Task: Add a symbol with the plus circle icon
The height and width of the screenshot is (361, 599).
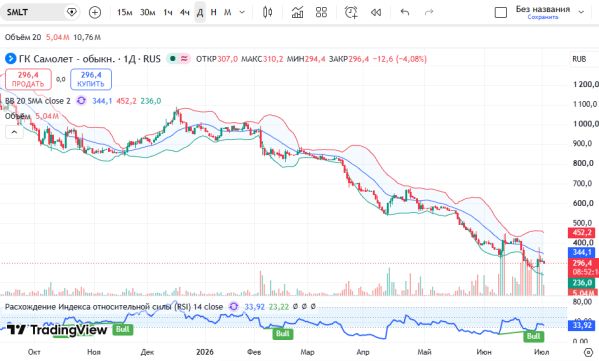Action: point(95,12)
